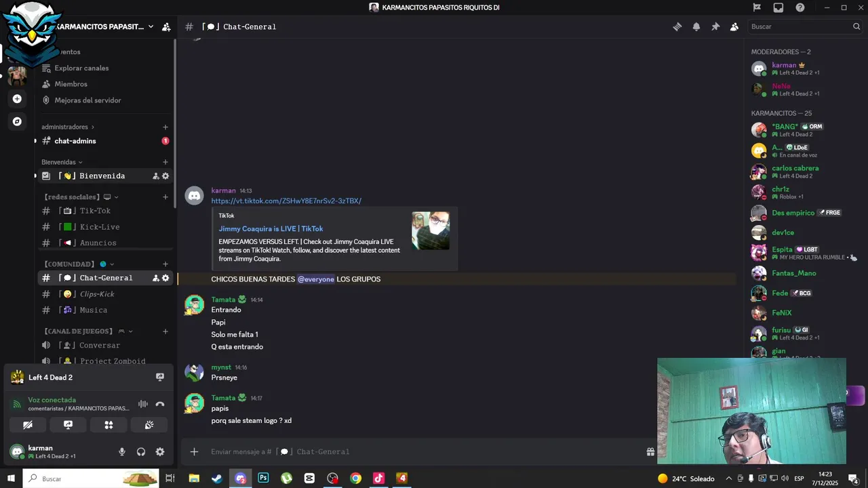868x488 pixels.
Task: Open the attachment plus button in message bar
Action: click(194, 452)
